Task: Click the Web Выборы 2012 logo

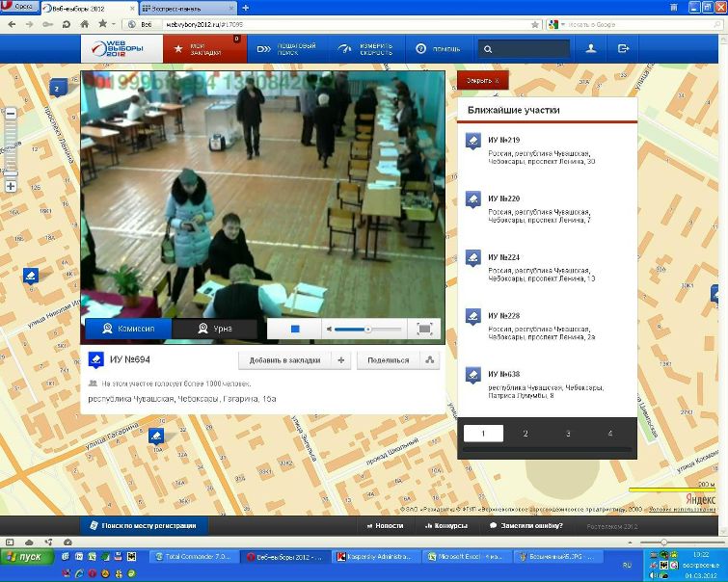Action: 121,49
